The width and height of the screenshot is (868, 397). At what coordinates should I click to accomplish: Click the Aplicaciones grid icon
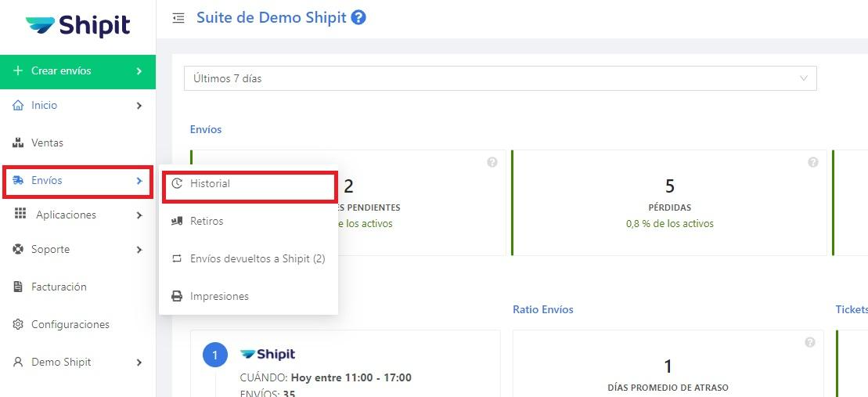tap(20, 215)
